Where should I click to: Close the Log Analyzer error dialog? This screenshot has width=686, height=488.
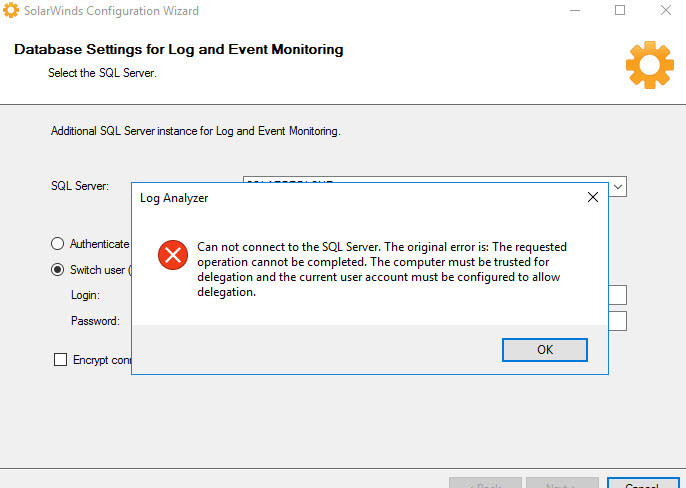(x=593, y=197)
